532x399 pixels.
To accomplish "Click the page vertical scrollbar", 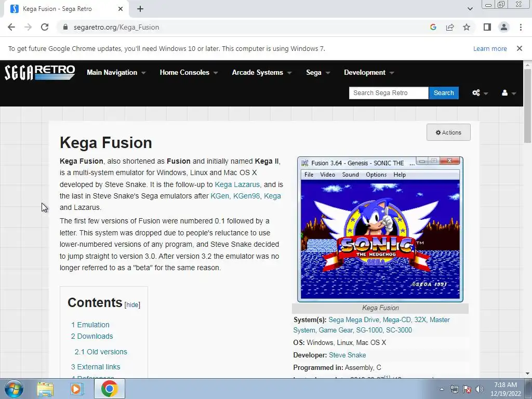I will 527,105.
